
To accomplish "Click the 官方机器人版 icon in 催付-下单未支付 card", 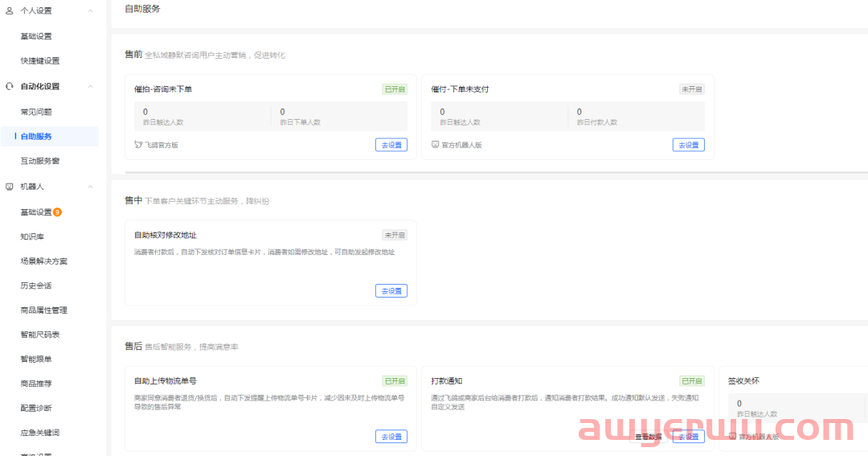I will tap(435, 145).
